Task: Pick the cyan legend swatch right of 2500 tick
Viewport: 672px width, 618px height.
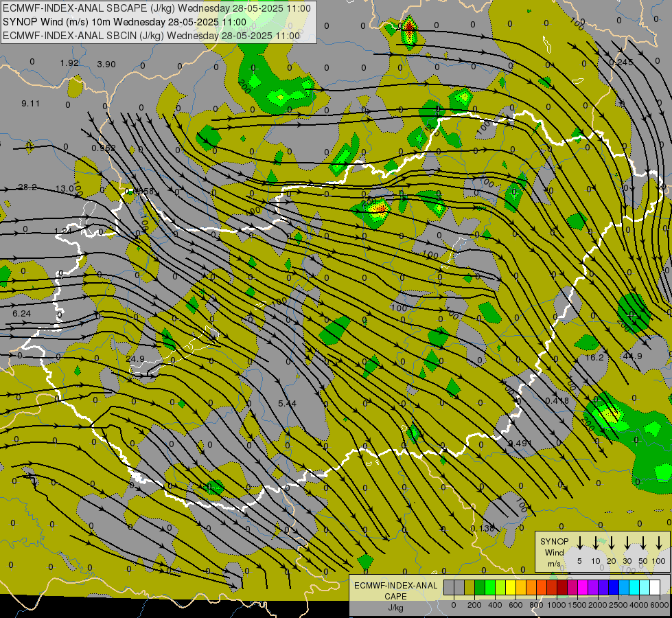Action: point(634,587)
